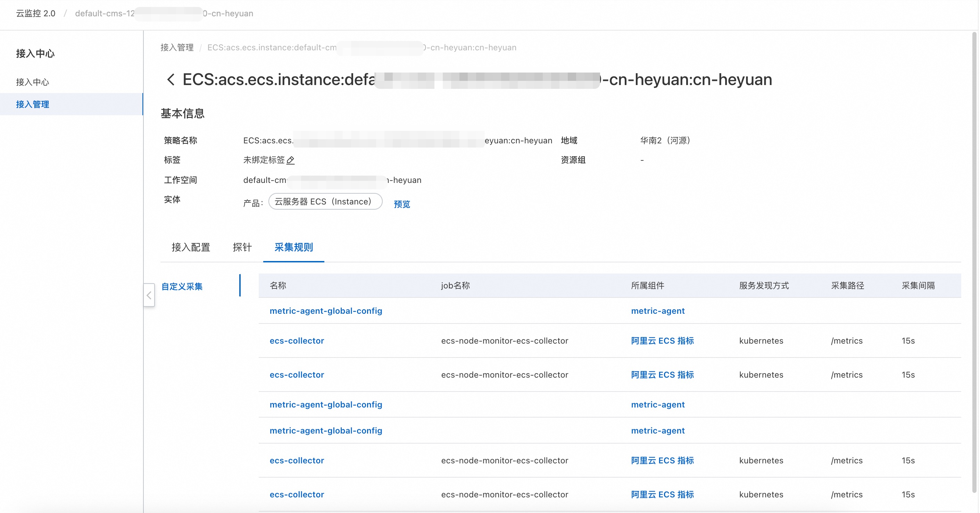Image resolution: width=980 pixels, height=513 pixels.
Task: Open metric-agent component in the first row
Action: (x=658, y=311)
